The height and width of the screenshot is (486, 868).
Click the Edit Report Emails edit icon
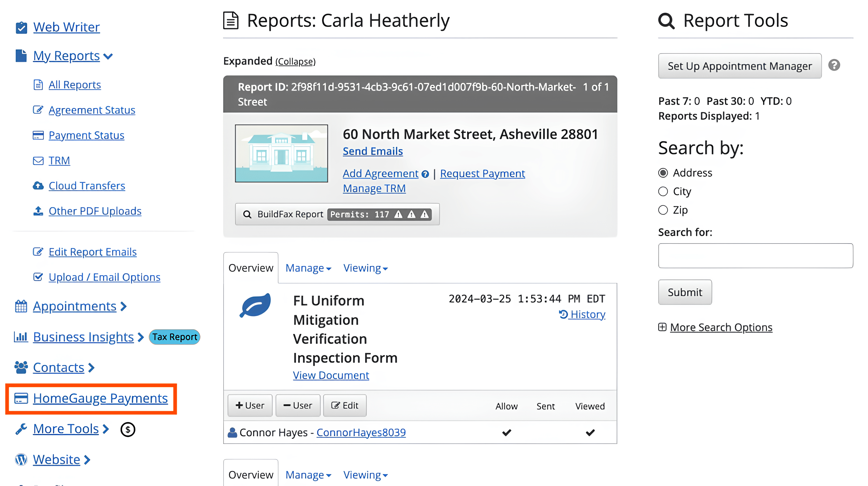38,252
